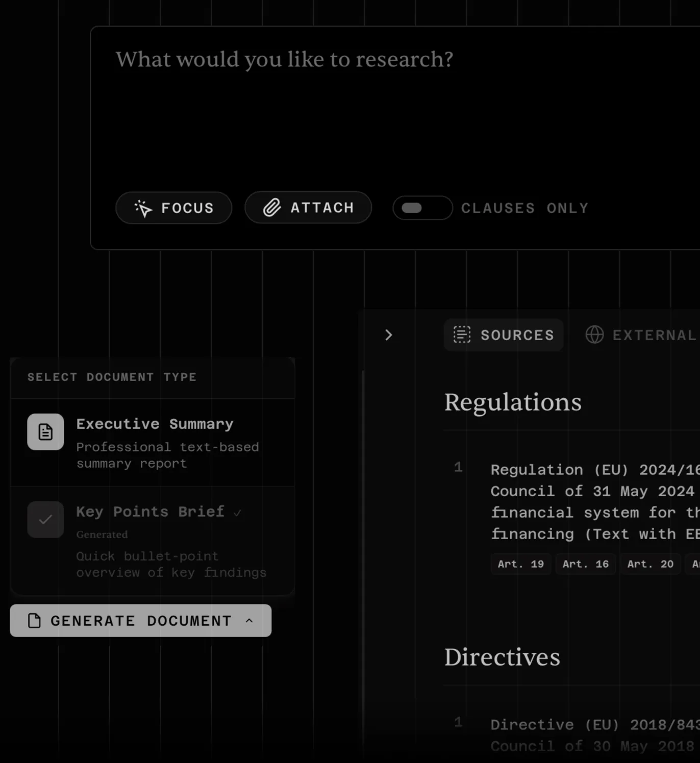Click the Generate Document button
700x763 pixels.
click(x=140, y=621)
